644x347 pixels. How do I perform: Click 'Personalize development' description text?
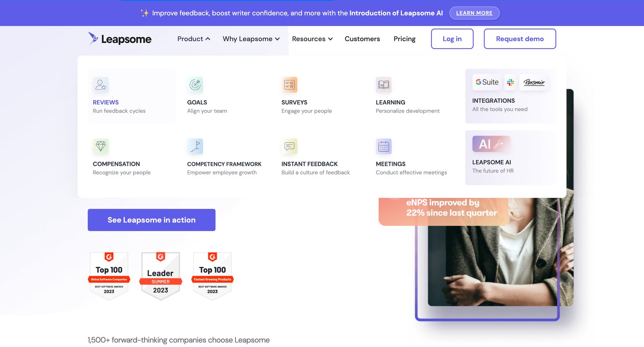(408, 111)
